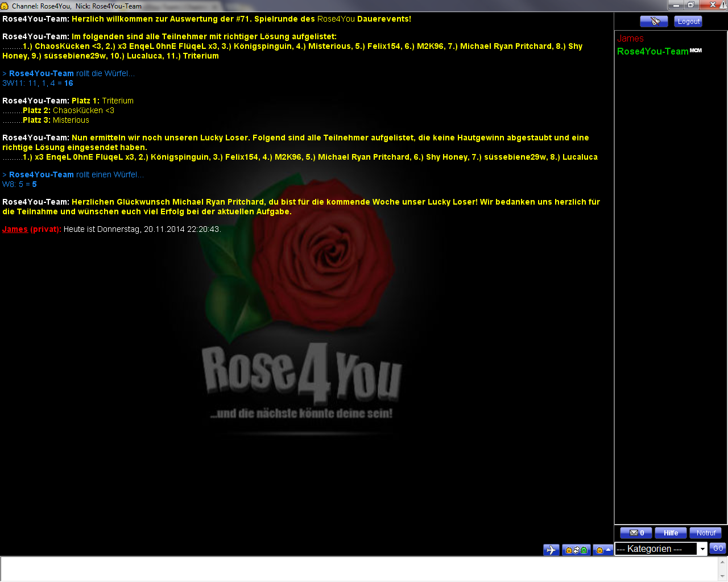Toggle the muted sound speaker button
The height and width of the screenshot is (582, 728).
click(x=653, y=22)
